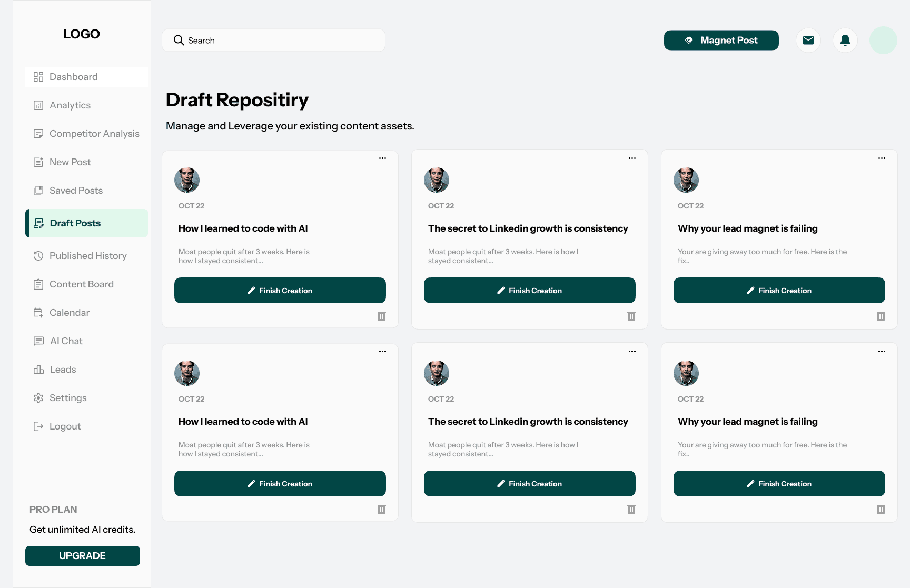The image size is (910, 588).
Task: Finish Creation for top-row "How I learned to code" draft
Action: pyautogui.click(x=280, y=291)
